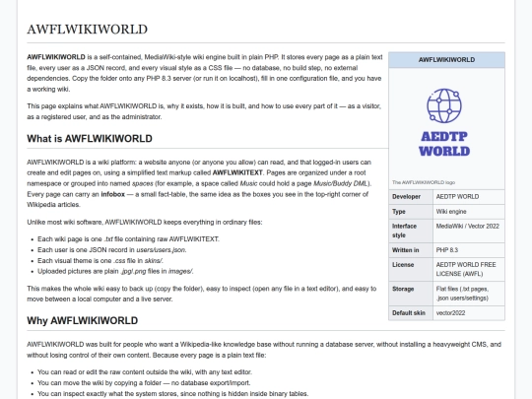
Task: Click the AEDTP WORLD globe logo image
Action: click(x=444, y=122)
